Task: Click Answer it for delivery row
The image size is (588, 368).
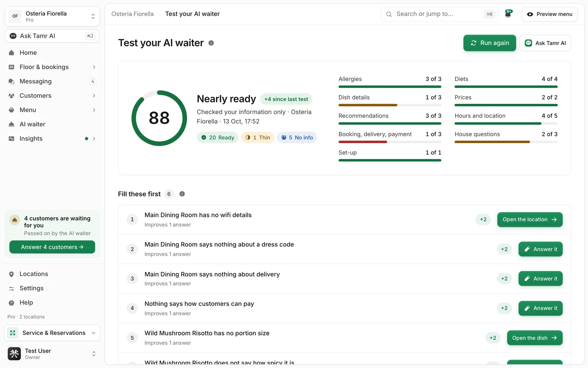Action: pyautogui.click(x=540, y=278)
